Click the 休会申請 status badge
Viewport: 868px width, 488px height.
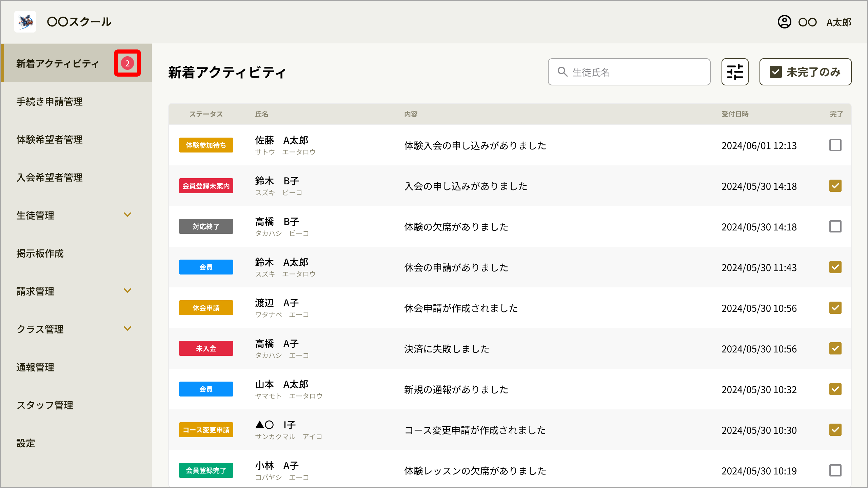click(206, 308)
